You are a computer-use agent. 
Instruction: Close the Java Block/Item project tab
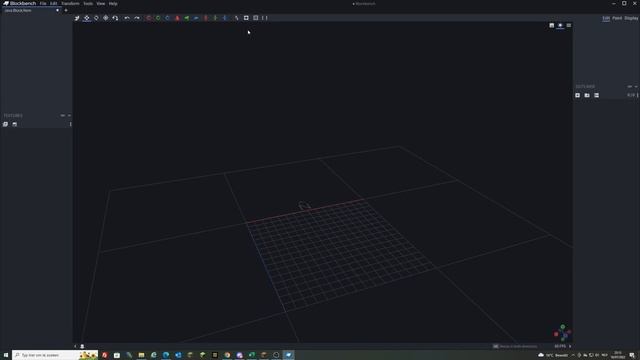tap(58, 10)
